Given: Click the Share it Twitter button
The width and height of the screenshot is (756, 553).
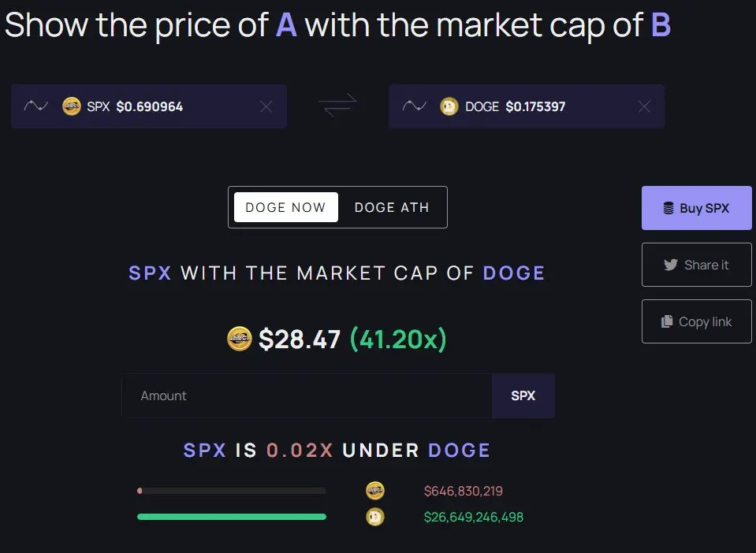Looking at the screenshot, I should 696,265.
